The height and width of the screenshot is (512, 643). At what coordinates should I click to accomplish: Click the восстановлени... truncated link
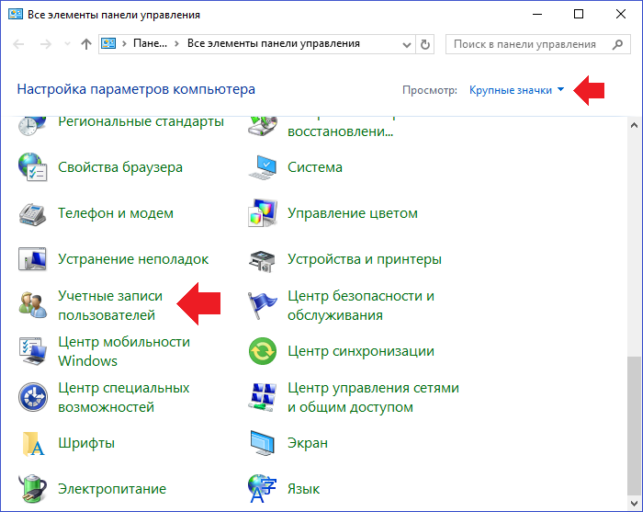pyautogui.click(x=340, y=132)
